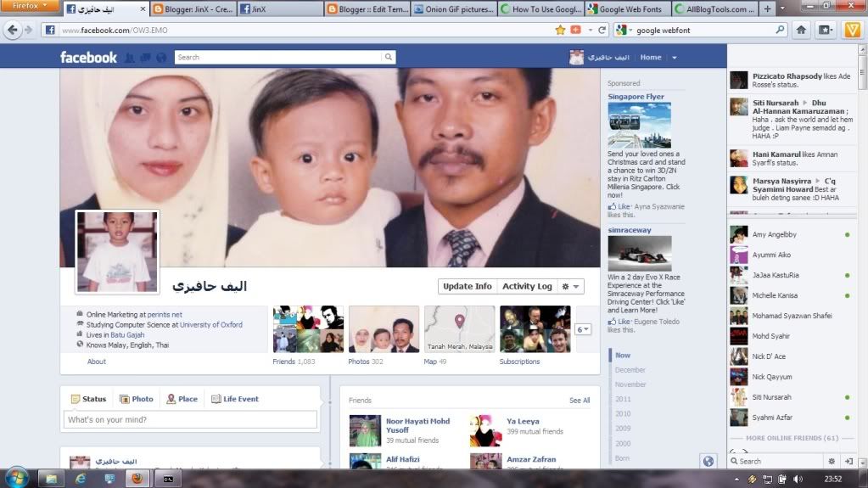Image resolution: width=868 pixels, height=488 pixels.
Task: Jump to Born on timeline
Action: click(622, 458)
